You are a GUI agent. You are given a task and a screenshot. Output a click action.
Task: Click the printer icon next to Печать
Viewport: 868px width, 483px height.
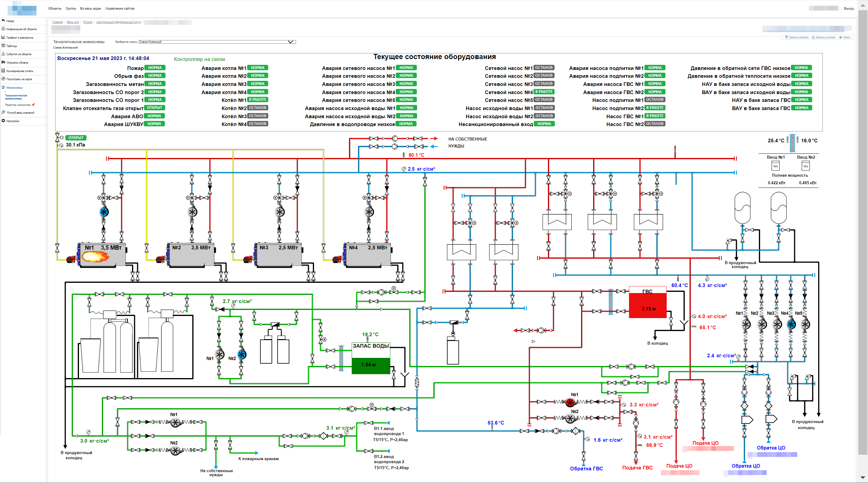(840, 37)
